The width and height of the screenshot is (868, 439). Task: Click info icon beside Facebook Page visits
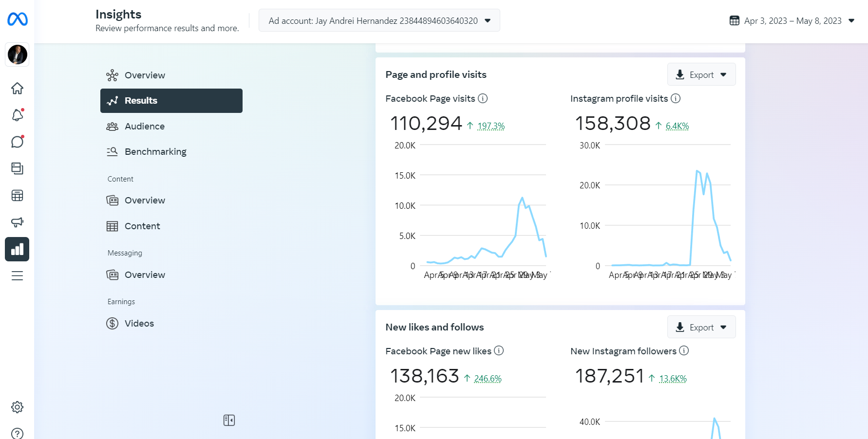tap(483, 98)
